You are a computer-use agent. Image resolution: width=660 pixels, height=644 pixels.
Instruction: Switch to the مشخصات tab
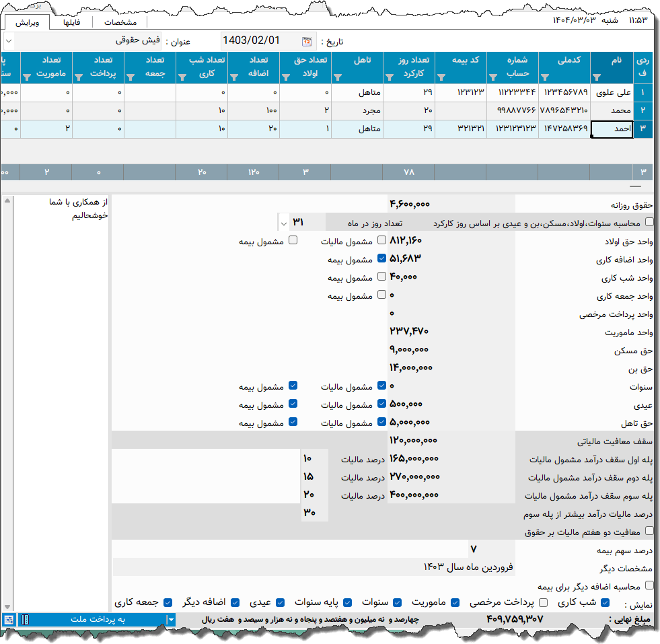coord(120,22)
